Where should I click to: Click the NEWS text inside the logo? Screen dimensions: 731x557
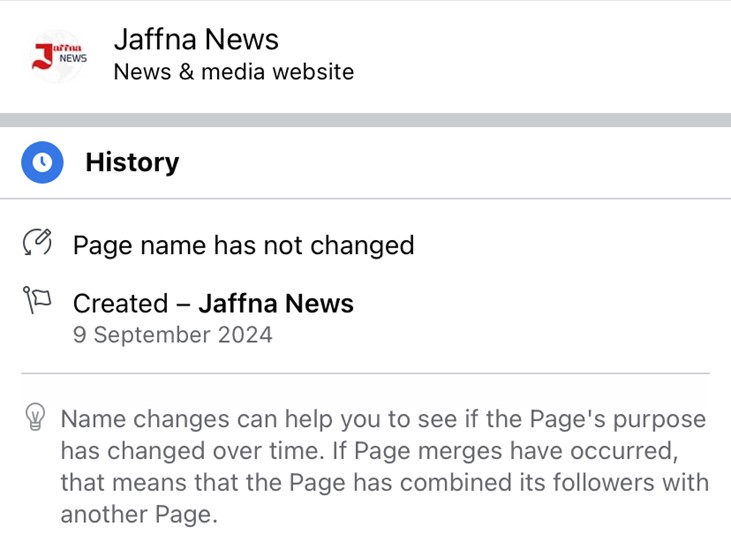point(73,58)
